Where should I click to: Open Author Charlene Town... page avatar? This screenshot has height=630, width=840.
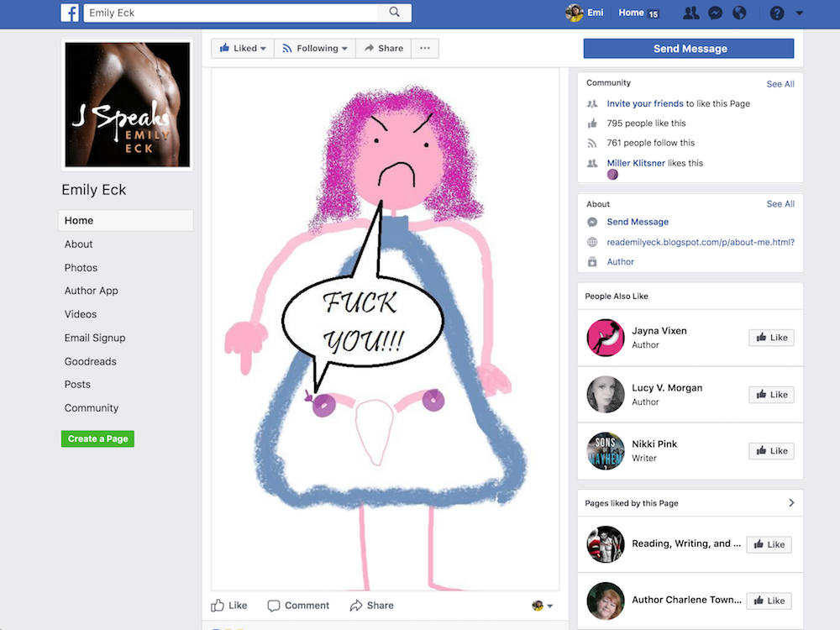point(606,601)
